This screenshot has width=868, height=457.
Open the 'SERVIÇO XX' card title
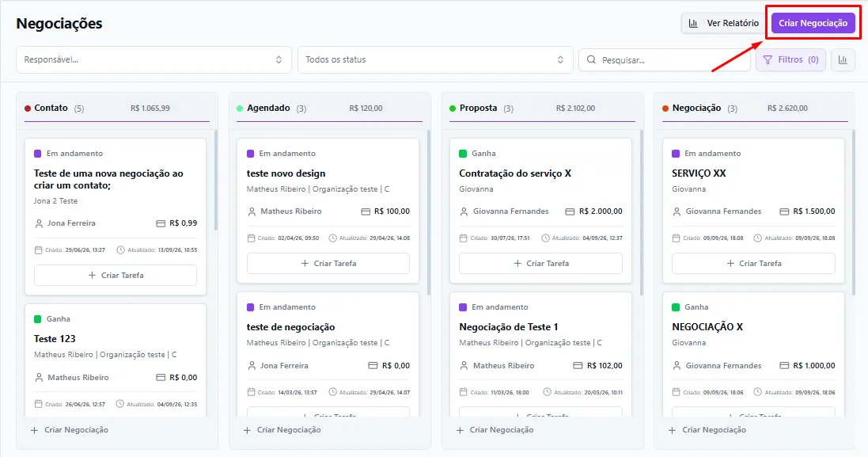[x=699, y=173]
